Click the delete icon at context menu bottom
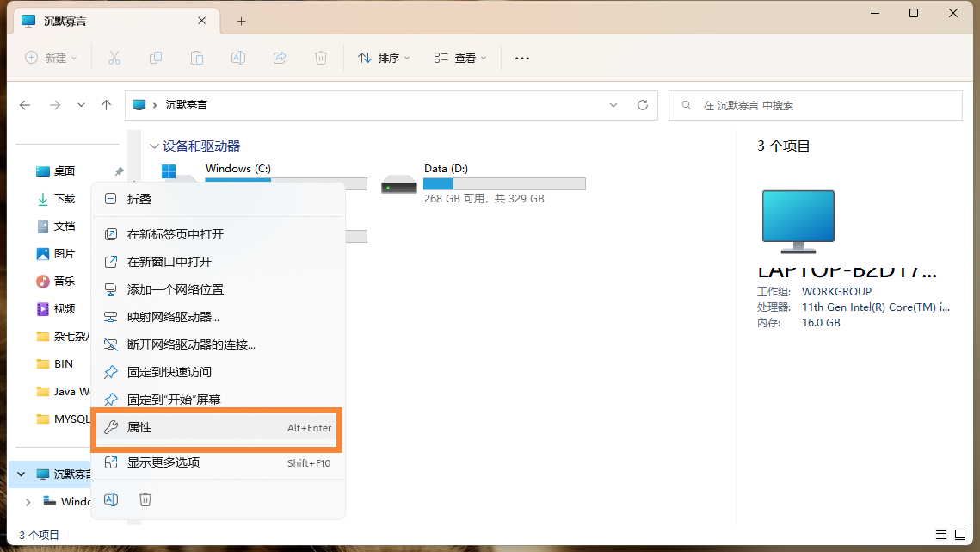 (145, 499)
